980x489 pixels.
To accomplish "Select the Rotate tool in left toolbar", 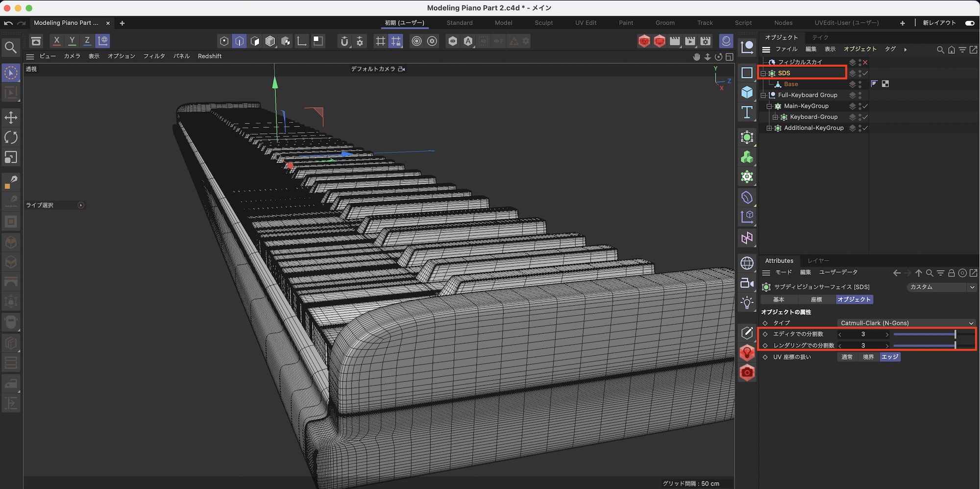I will [11, 138].
